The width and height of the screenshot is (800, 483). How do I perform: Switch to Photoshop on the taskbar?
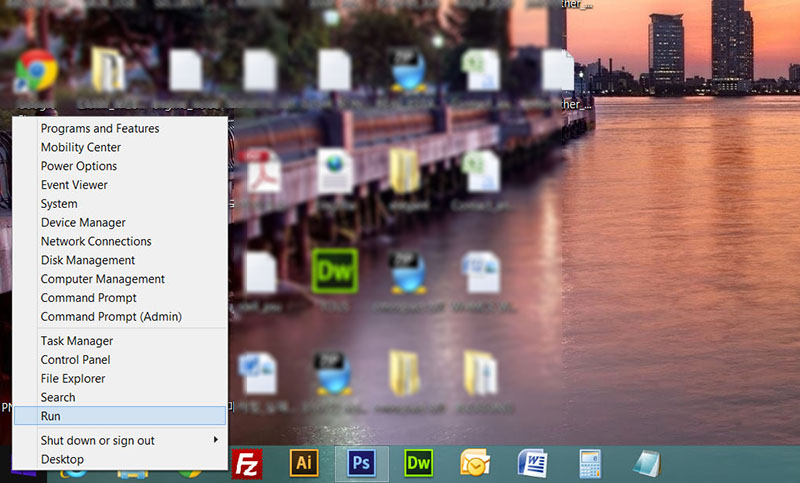[361, 463]
